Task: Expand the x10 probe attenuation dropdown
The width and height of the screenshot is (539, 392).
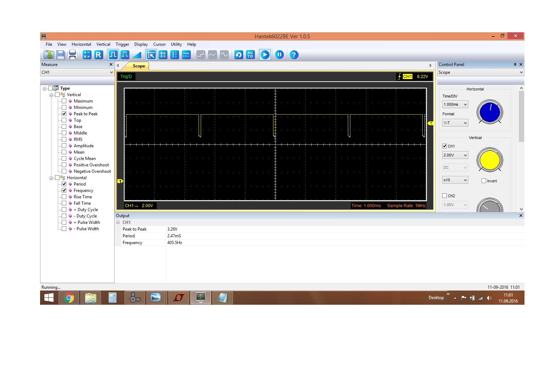Action: pos(455,180)
